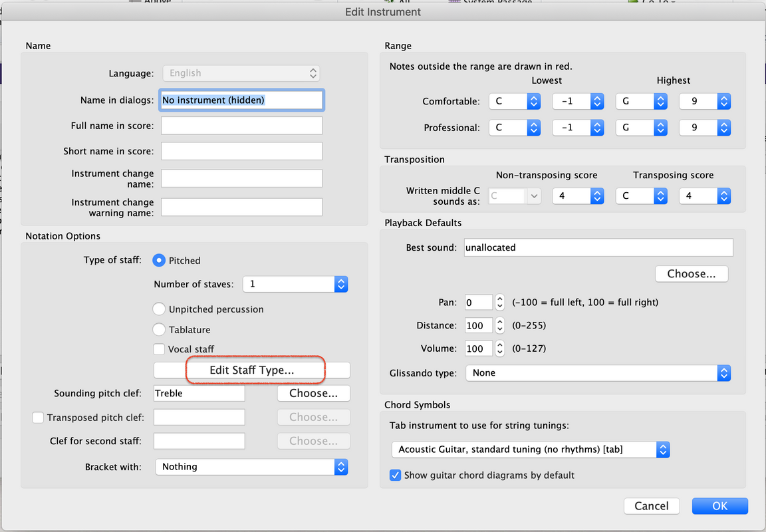This screenshot has height=532, width=766.
Task: Click Choose button under Best sound
Action: tap(692, 274)
